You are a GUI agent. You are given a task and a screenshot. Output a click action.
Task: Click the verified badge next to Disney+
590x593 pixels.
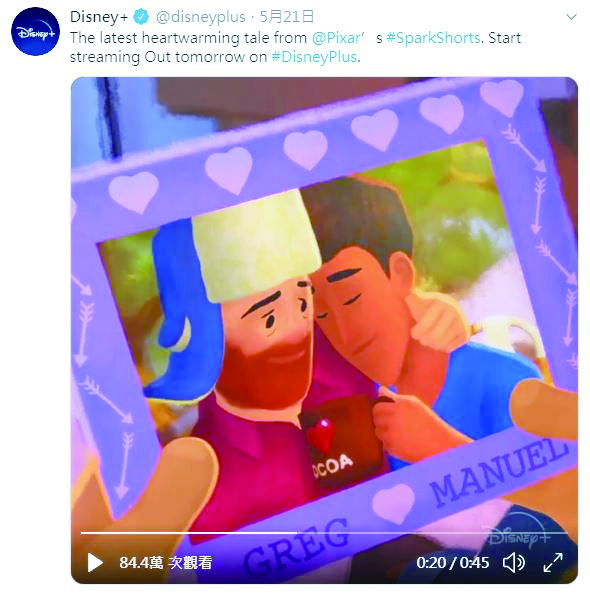[x=141, y=17]
